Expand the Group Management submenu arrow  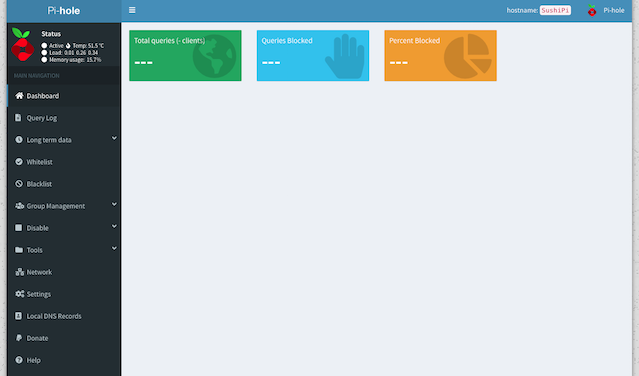[x=114, y=204]
